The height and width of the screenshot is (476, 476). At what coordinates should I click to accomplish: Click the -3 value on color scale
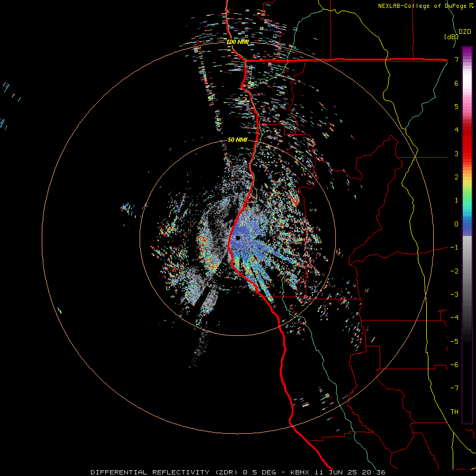[454, 295]
